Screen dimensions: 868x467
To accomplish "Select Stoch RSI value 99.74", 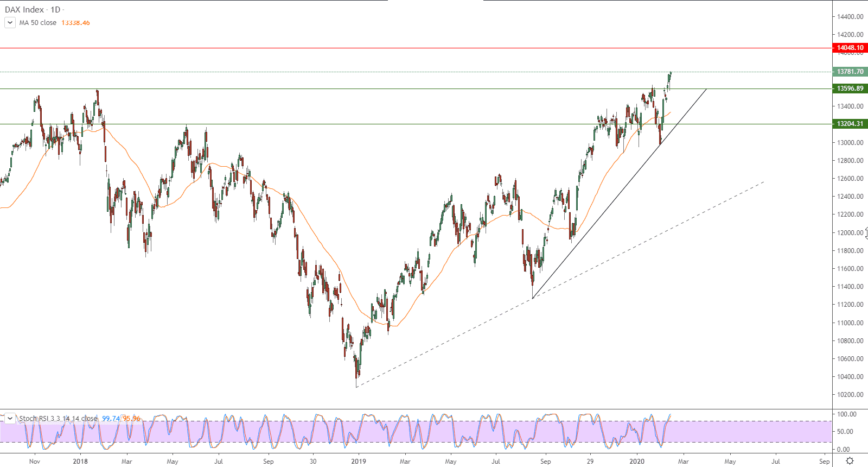I will click(111, 419).
